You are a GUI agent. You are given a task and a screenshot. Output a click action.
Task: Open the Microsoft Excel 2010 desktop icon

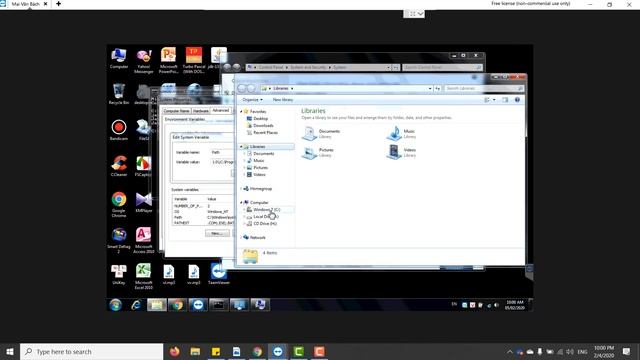144,276
